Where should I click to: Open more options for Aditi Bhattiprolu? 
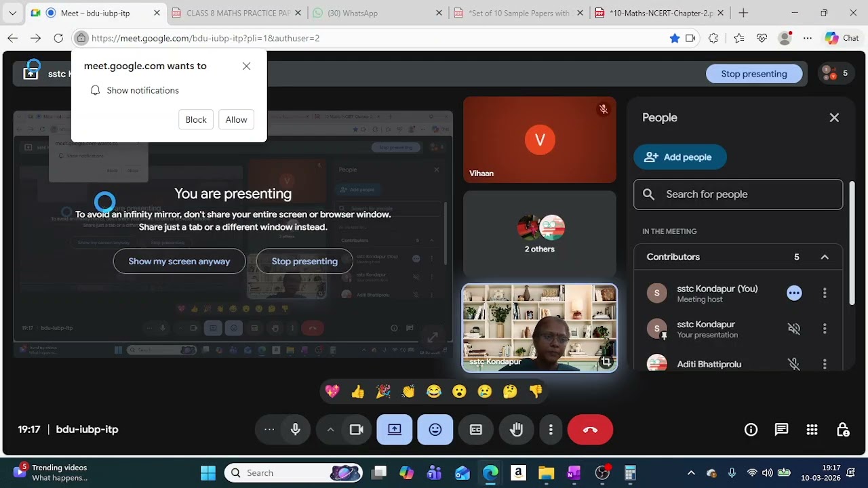tap(825, 364)
